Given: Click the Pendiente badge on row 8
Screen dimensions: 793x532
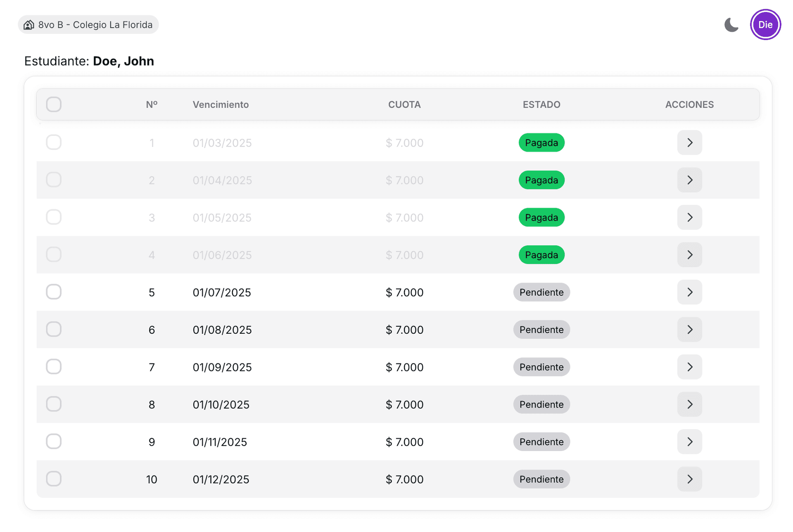Looking at the screenshot, I should coord(541,404).
